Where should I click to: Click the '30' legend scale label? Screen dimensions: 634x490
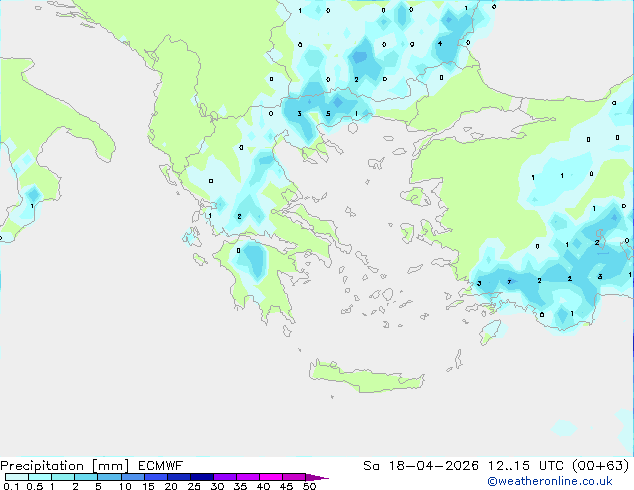point(217,486)
